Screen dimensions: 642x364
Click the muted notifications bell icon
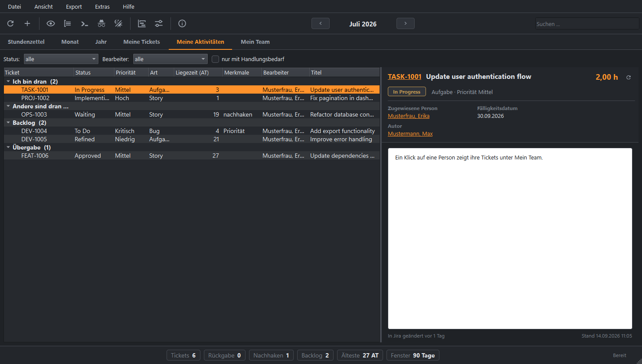coord(118,23)
